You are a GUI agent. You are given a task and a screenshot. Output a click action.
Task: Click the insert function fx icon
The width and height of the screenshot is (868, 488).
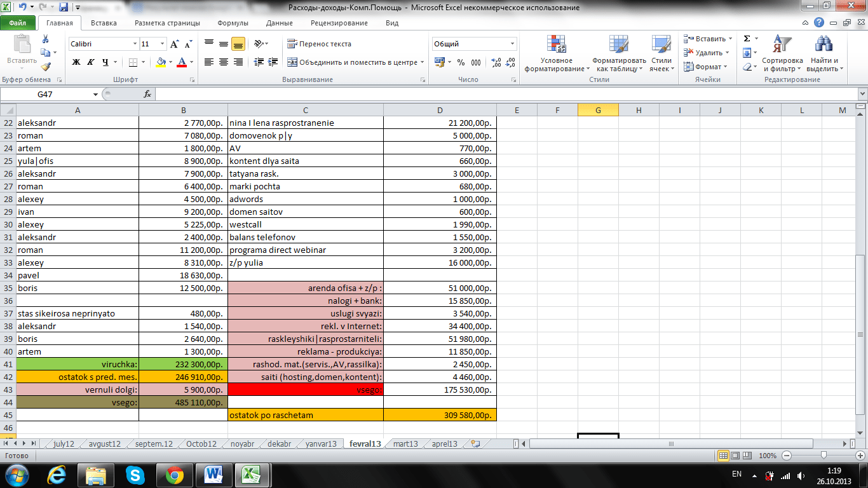pos(147,94)
